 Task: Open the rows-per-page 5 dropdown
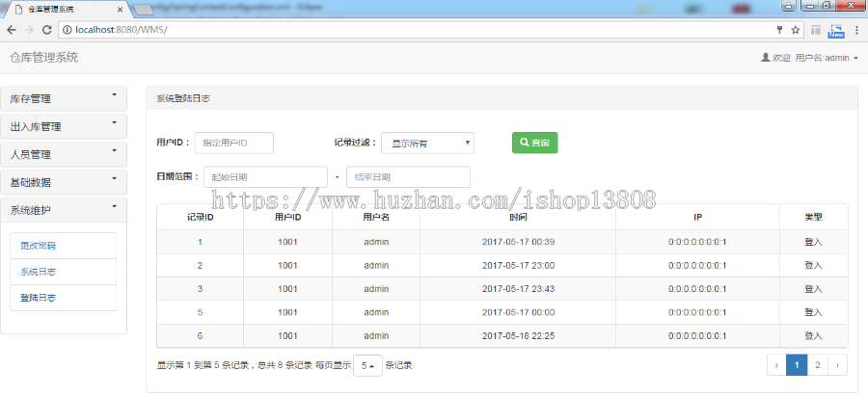pyautogui.click(x=367, y=365)
